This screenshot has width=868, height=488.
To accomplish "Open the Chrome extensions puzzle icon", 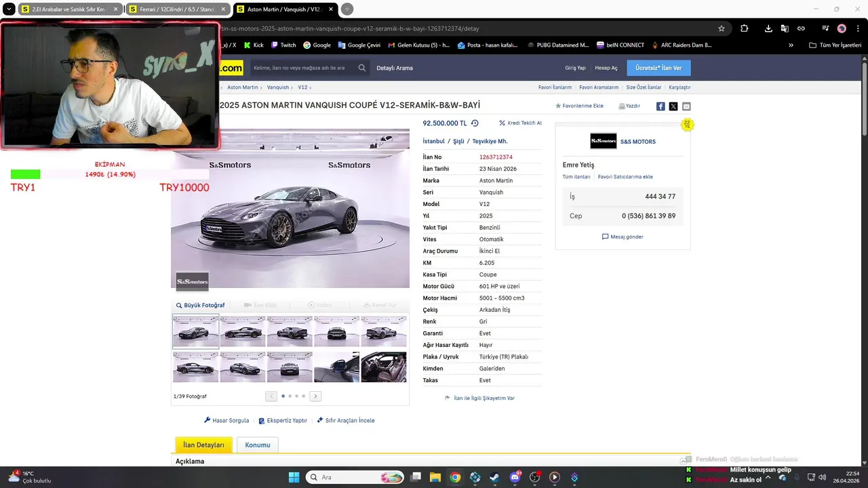I will (744, 28).
